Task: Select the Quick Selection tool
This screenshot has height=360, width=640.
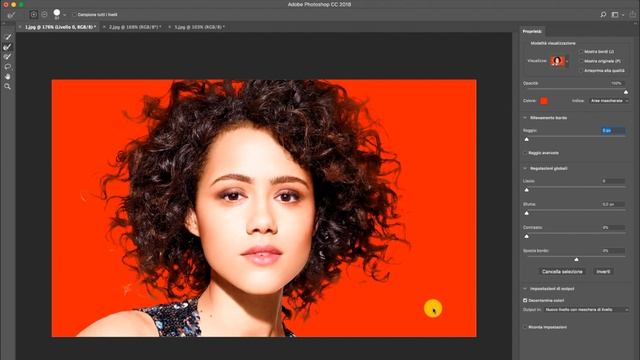Action: point(7,37)
